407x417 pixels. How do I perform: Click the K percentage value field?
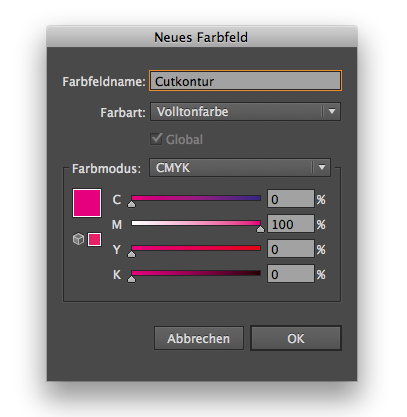point(291,274)
